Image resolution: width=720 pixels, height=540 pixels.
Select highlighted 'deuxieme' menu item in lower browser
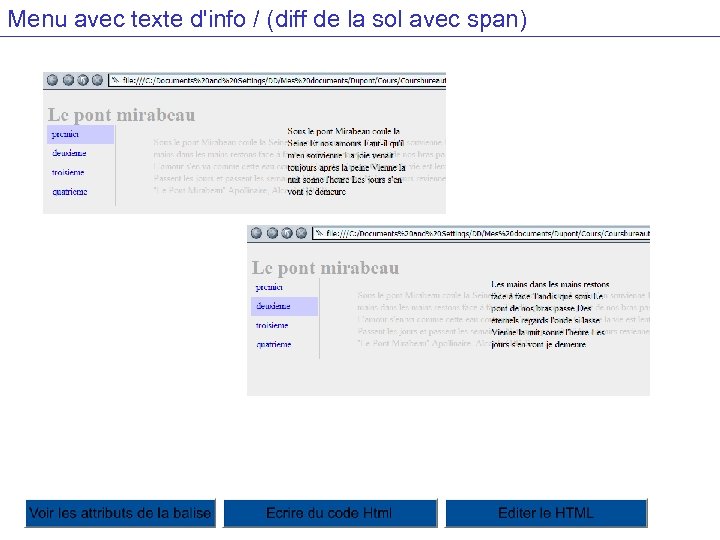(x=284, y=306)
